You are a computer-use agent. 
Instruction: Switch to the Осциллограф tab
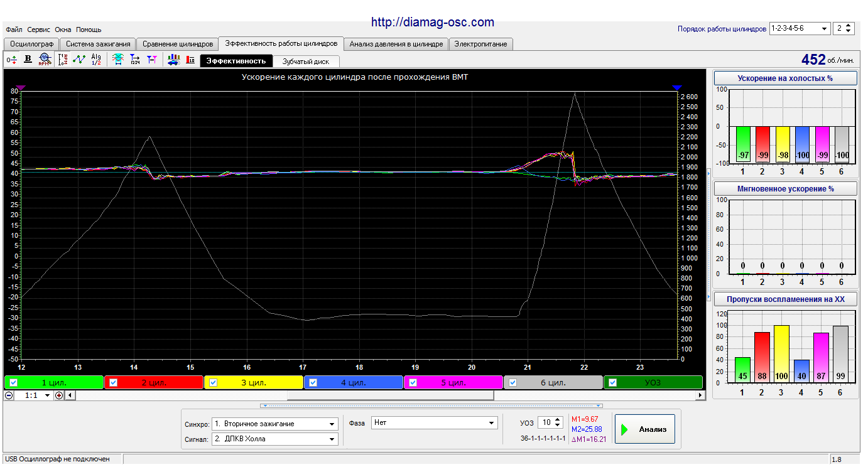31,44
